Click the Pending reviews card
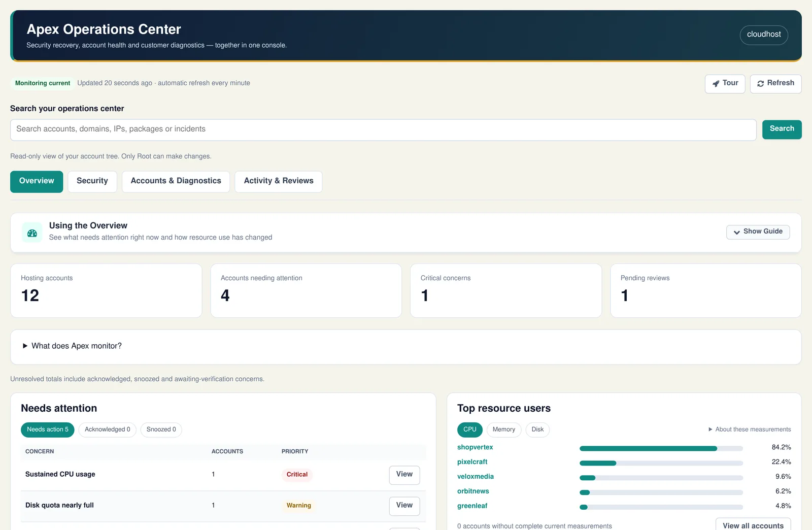Screen dimensions: 812x530 (x=706, y=291)
